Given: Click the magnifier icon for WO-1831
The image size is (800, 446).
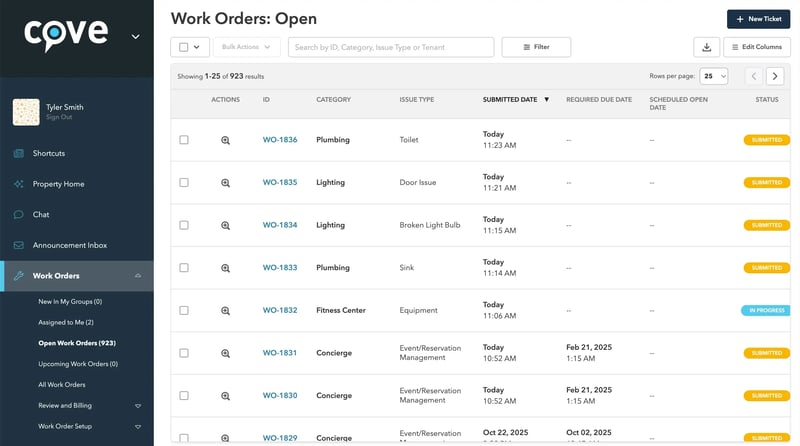Looking at the screenshot, I should click(x=225, y=353).
